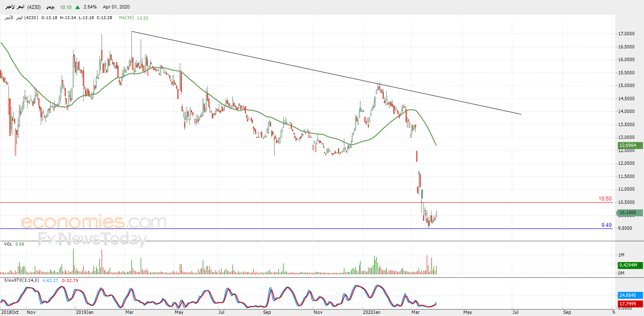Click the 11.5000 price axis label
Screen dimensions: 644x316
tap(626, 176)
